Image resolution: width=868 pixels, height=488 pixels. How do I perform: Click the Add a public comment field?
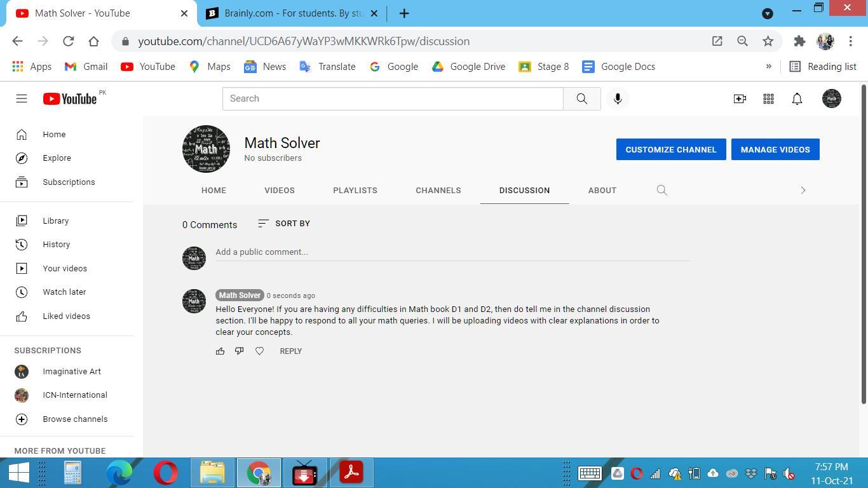(452, 252)
